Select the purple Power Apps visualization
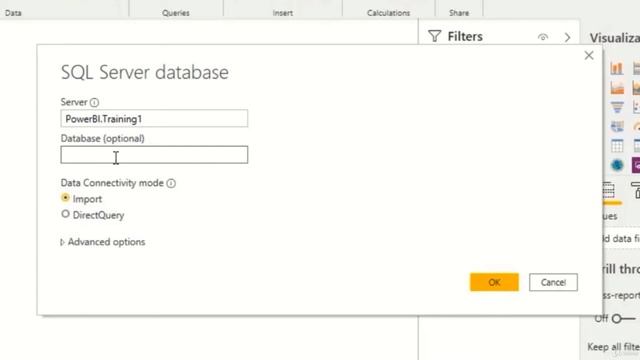Viewport: 640px width, 360px height. coord(636,165)
